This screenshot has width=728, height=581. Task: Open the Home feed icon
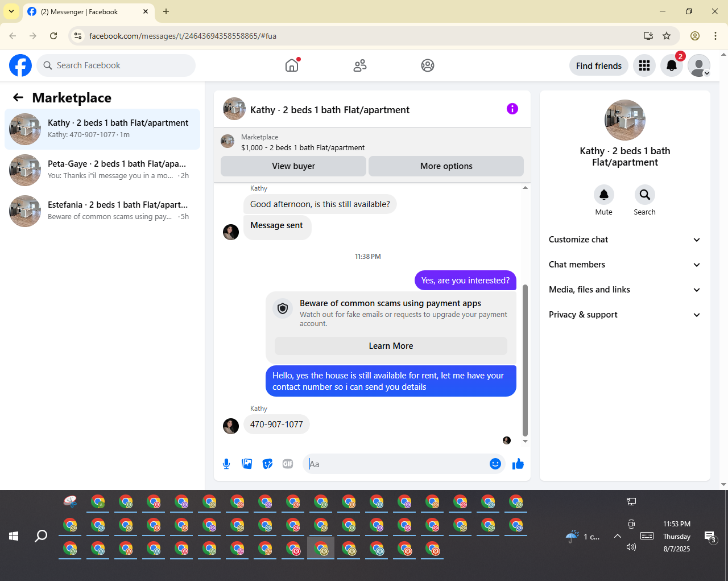pyautogui.click(x=292, y=65)
